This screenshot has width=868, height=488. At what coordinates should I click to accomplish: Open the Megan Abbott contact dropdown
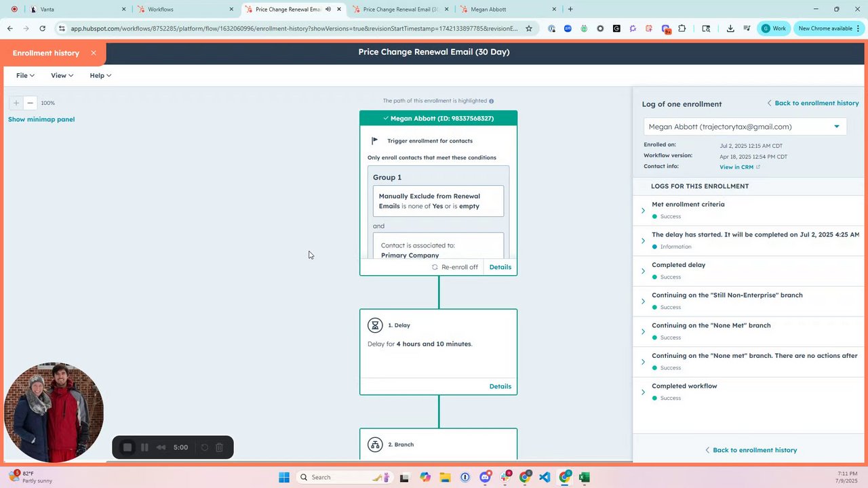745,127
